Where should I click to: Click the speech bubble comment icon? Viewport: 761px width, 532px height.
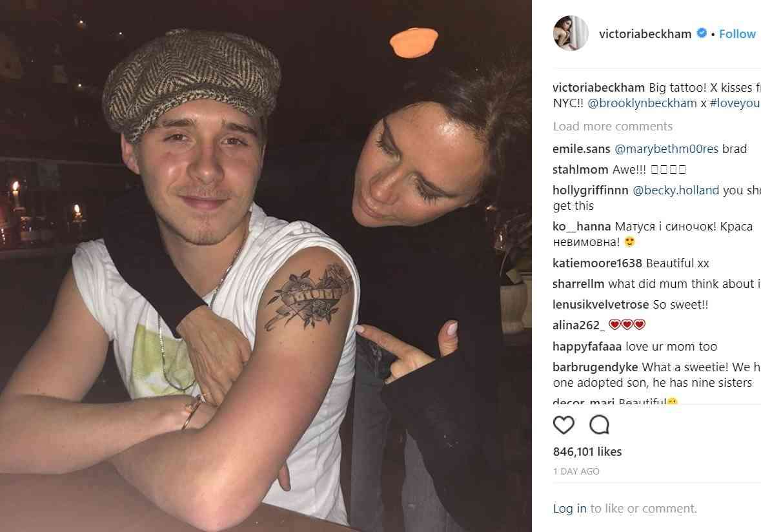tap(600, 425)
